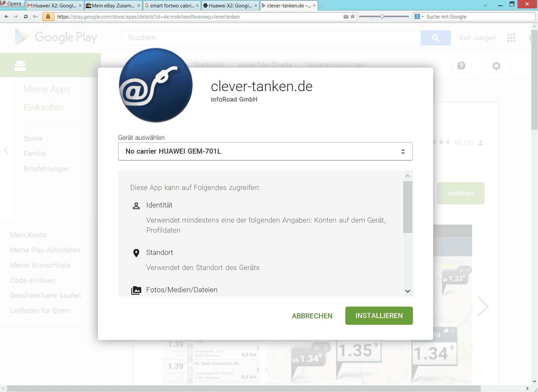The image size is (538, 392).
Task: Click next screenshot chevron arrow
Action: point(483,306)
